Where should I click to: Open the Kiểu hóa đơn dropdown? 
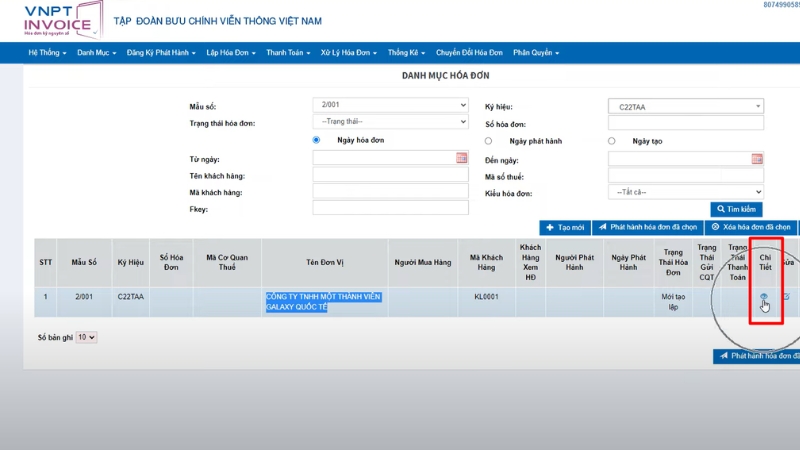tap(685, 192)
